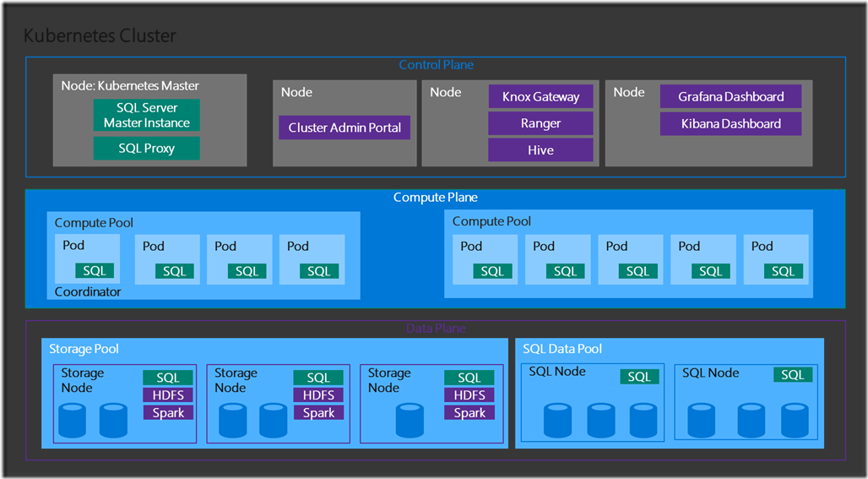Click the "Node: Kubernetes Master" label
This screenshot has width=868, height=479.
click(x=130, y=86)
